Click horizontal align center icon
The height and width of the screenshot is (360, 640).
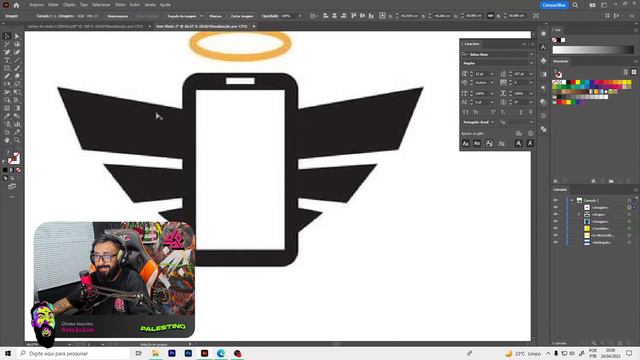point(334,16)
